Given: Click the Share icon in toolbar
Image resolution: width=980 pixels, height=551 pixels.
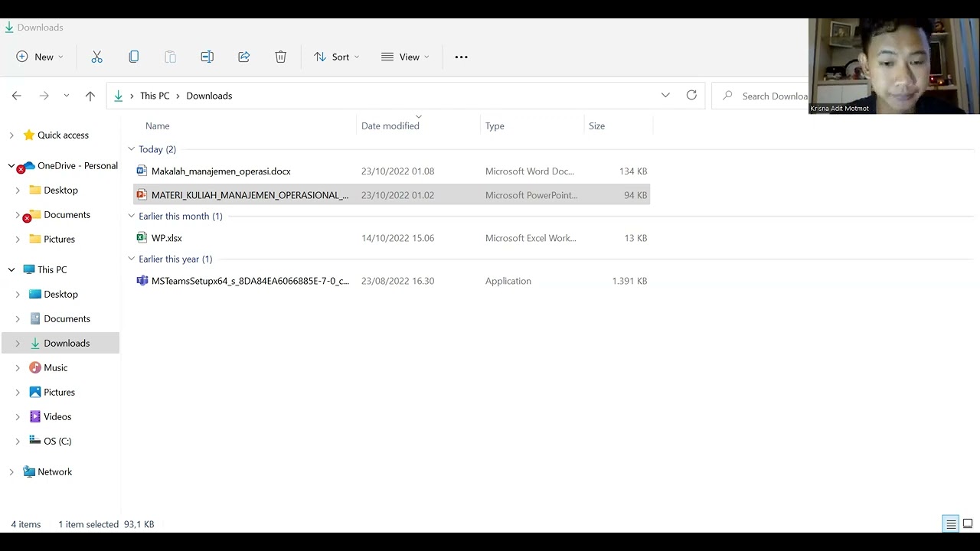Looking at the screenshot, I should point(244,57).
